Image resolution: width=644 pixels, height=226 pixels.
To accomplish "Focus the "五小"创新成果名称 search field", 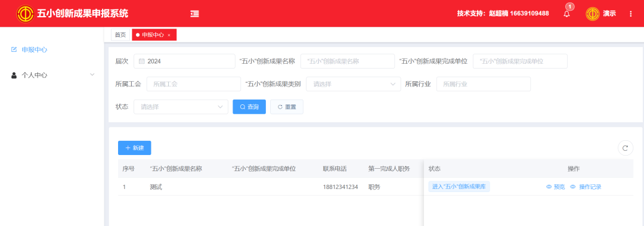I will (348, 61).
